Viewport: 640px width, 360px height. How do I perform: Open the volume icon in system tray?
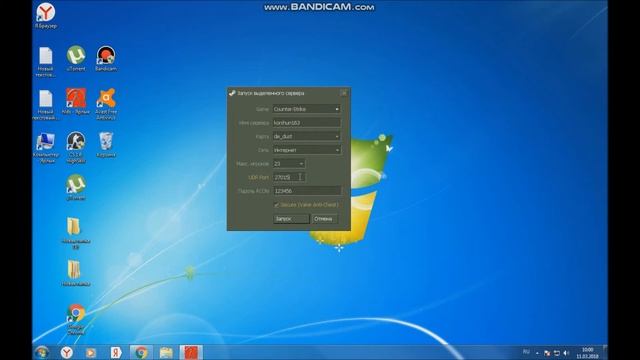[x=566, y=353]
